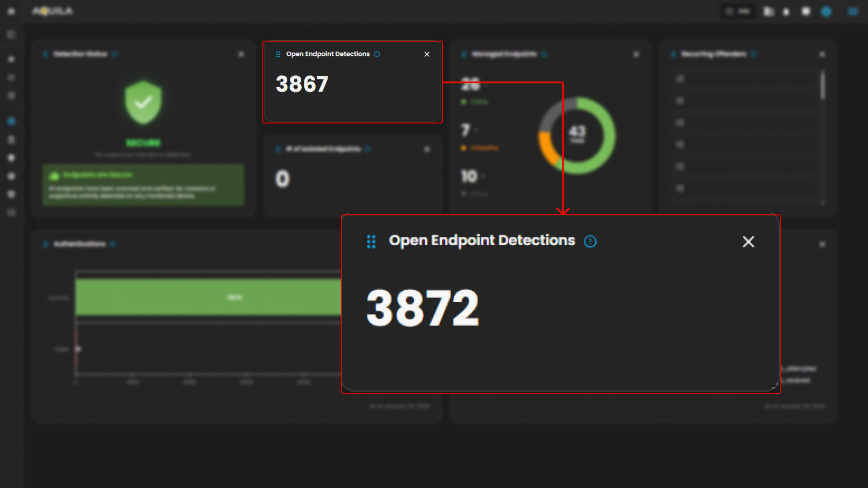Click the 3867 detections count
868x488 pixels.
302,84
